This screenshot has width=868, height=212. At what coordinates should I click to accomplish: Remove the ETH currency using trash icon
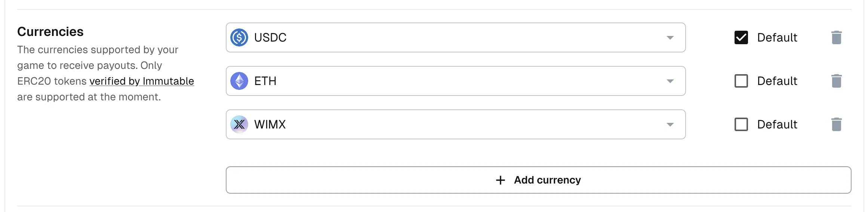[836, 81]
